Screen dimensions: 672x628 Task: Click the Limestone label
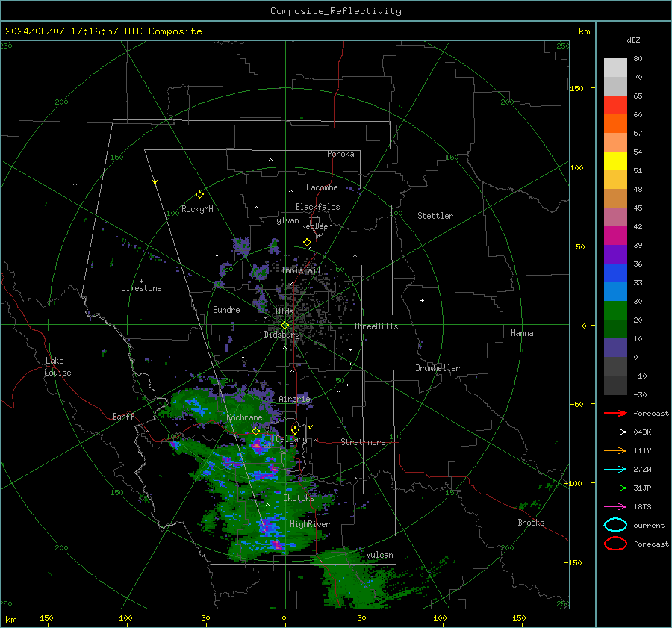[141, 288]
